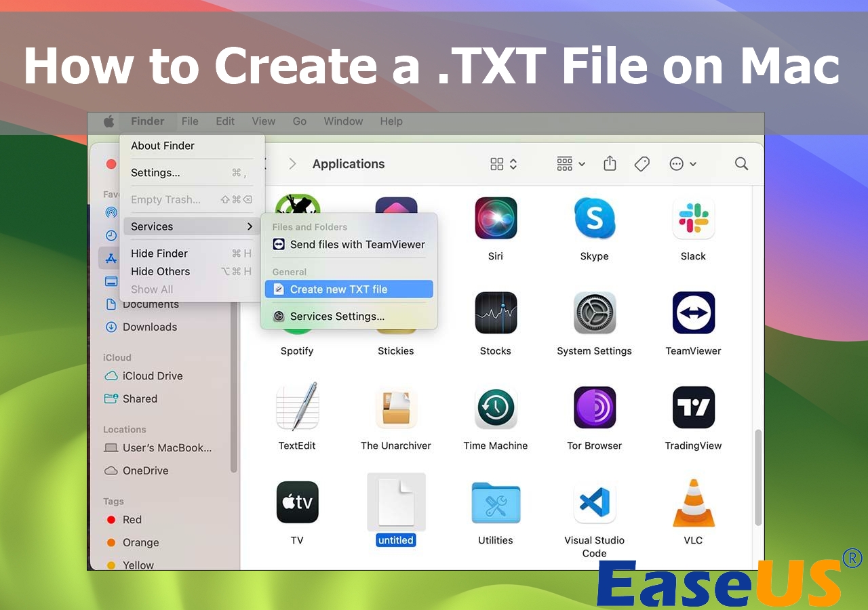The width and height of the screenshot is (868, 610).
Task: Open the More actions ellipsis dropdown
Action: tap(680, 163)
